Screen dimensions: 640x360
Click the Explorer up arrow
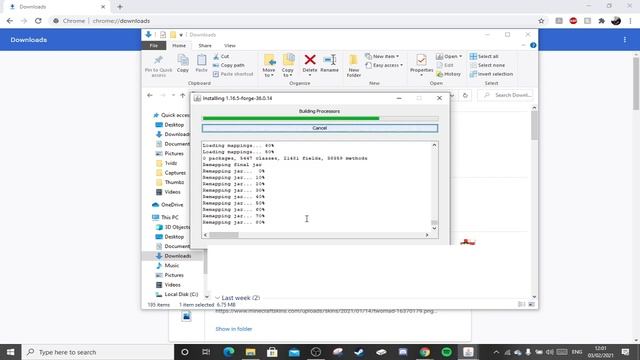point(182,95)
